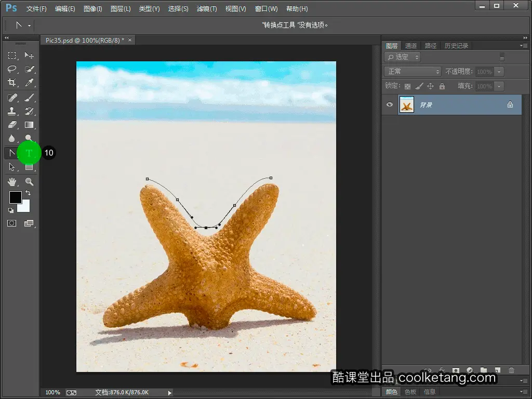The height and width of the screenshot is (399, 532).
Task: Choose the Lasso tool
Action: [12, 69]
